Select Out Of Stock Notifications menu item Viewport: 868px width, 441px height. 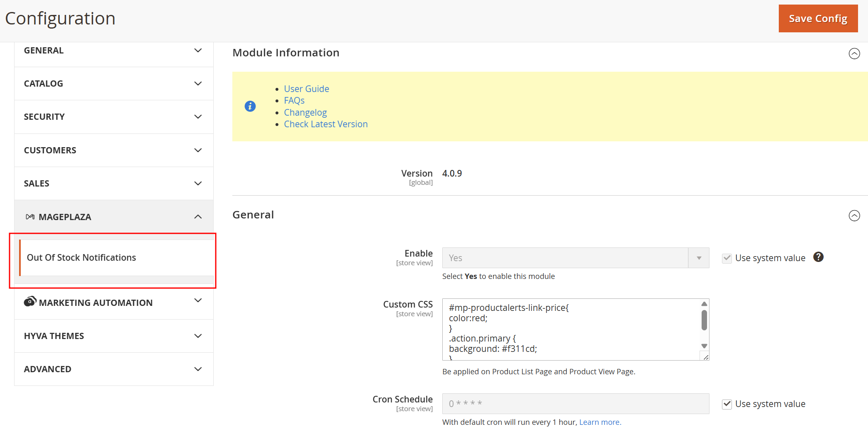tap(82, 258)
